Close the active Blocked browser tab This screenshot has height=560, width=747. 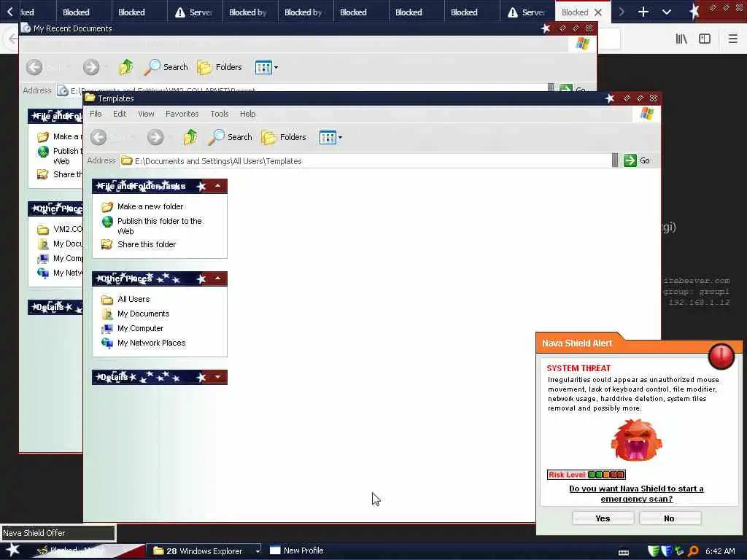(598, 12)
